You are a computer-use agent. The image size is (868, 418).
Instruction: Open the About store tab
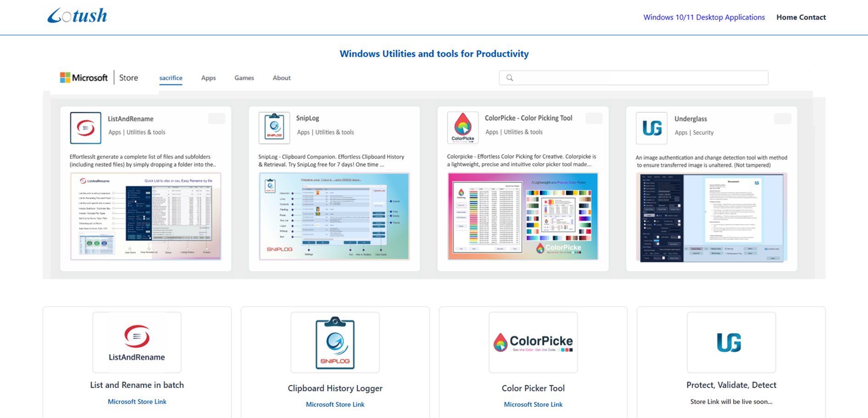[282, 78]
